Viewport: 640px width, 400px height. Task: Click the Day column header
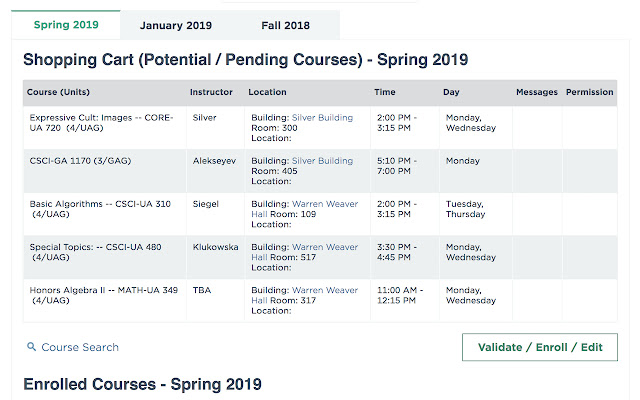451,92
